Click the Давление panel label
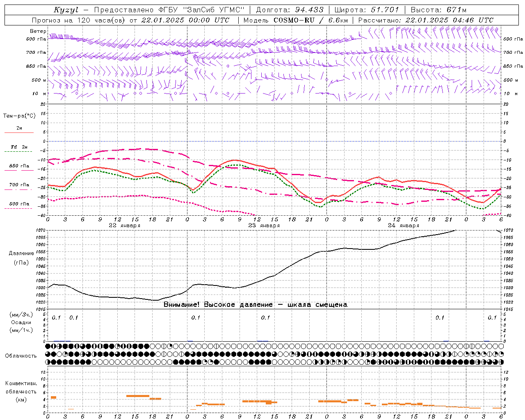Image resolution: width=525 pixels, height=420 pixels. coord(21,253)
